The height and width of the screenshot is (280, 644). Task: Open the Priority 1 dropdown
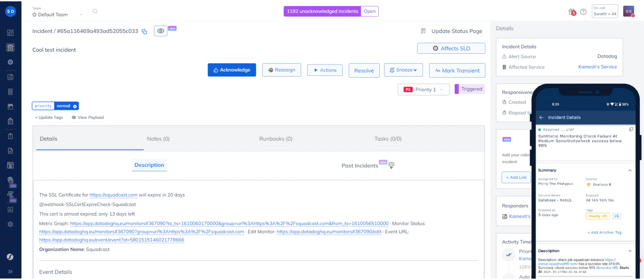(x=423, y=90)
